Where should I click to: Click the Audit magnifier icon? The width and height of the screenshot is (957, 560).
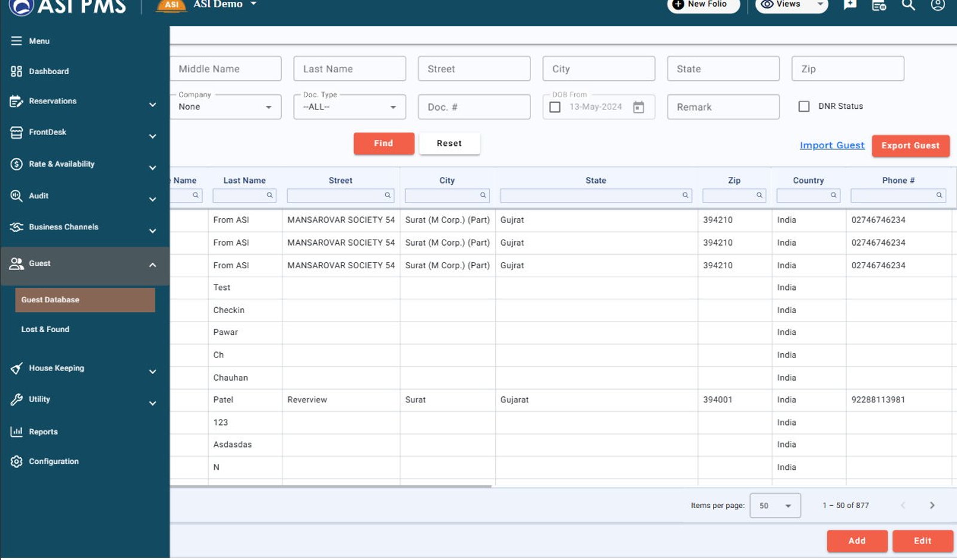(17, 195)
